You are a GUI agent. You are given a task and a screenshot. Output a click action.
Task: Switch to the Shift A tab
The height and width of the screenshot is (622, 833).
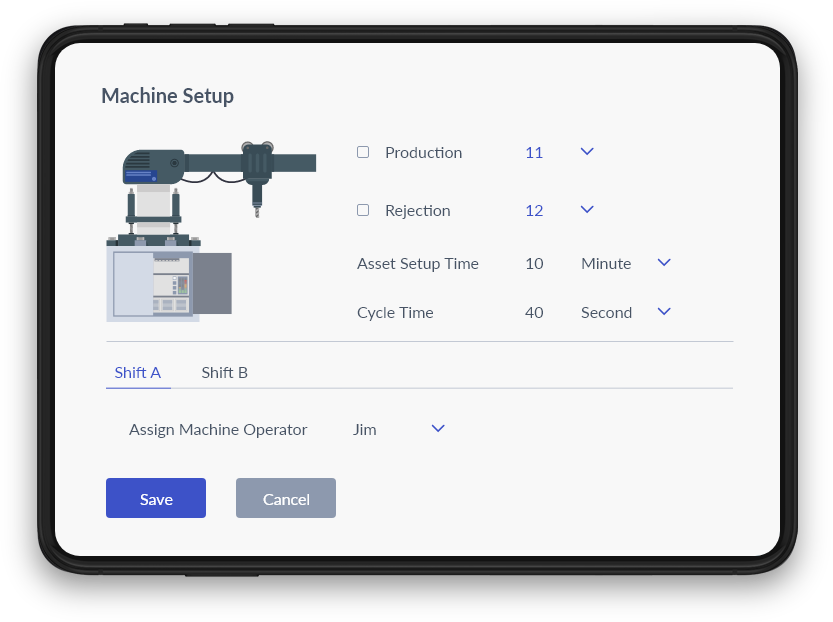(138, 373)
